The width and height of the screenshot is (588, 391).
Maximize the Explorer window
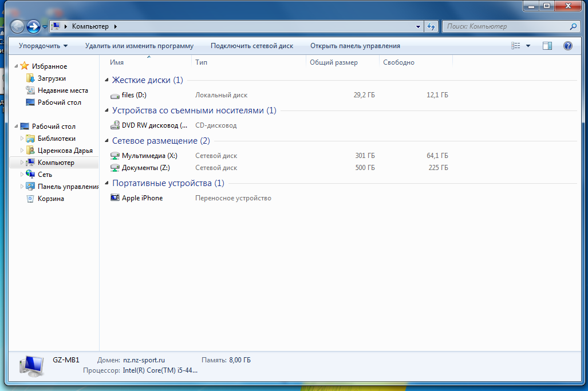547,6
